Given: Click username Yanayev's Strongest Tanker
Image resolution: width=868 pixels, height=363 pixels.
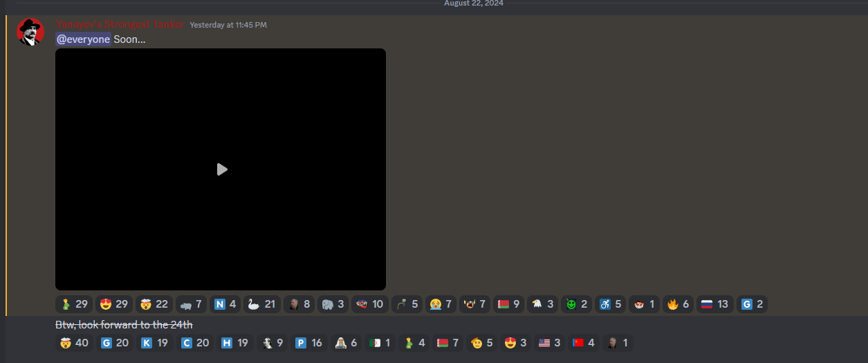Looking at the screenshot, I should click(120, 24).
